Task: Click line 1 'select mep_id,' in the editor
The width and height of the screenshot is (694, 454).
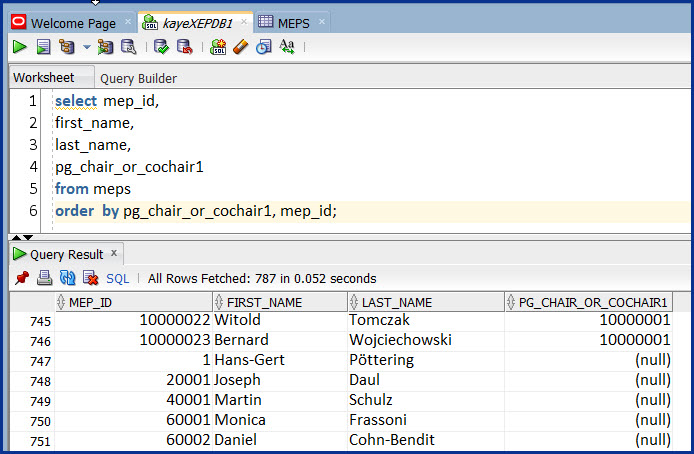Action: coord(107,101)
